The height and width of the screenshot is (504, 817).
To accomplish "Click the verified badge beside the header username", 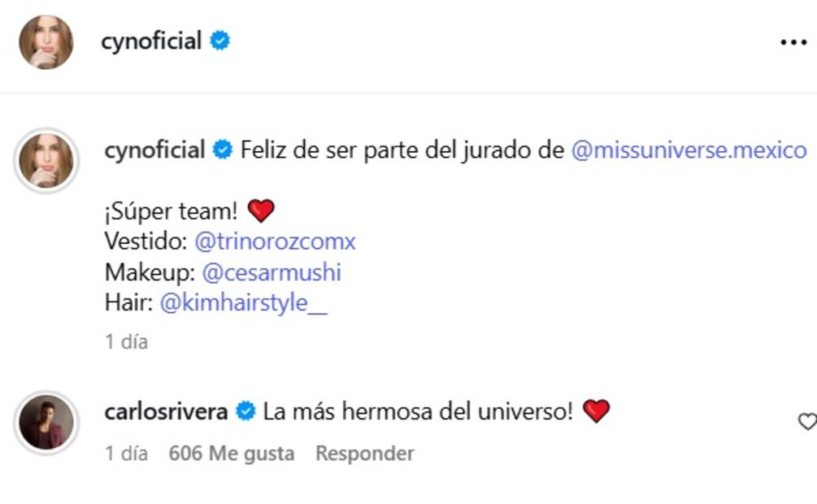I will pyautogui.click(x=219, y=41).
